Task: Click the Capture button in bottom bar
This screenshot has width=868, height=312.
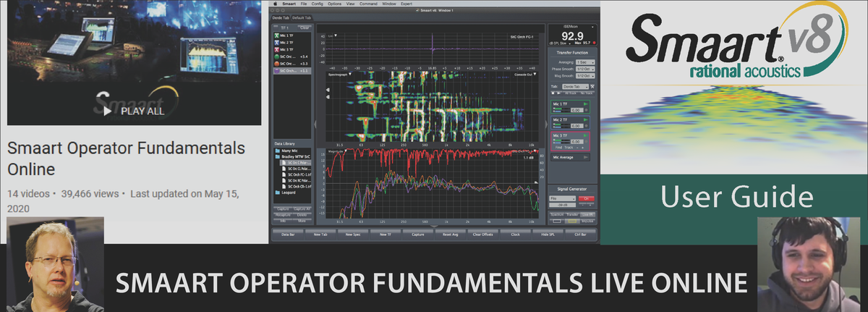Action: click(x=418, y=235)
